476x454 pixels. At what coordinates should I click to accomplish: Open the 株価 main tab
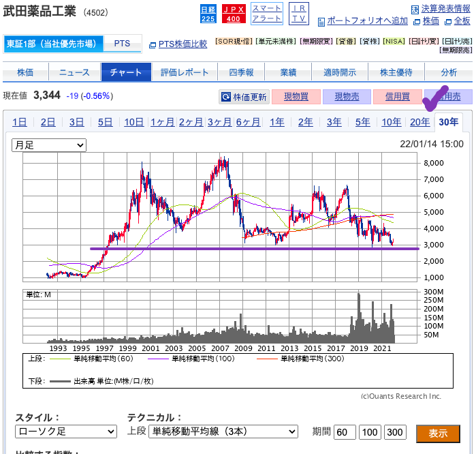click(25, 72)
